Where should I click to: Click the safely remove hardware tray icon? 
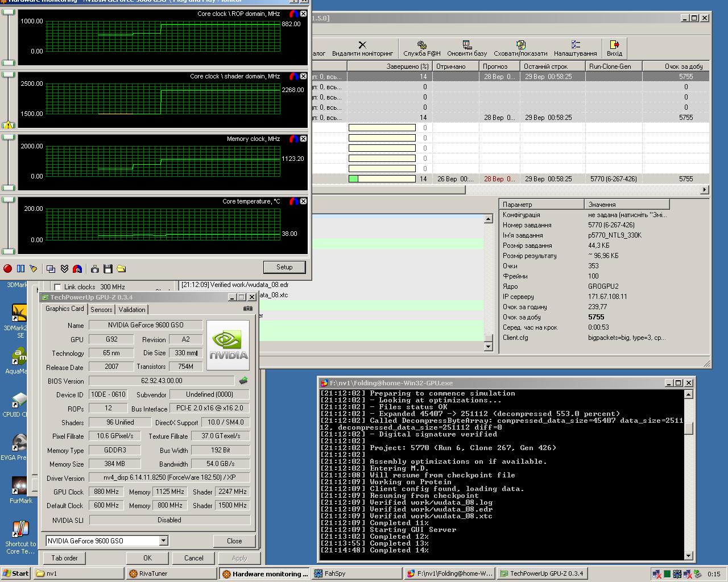pos(697,574)
